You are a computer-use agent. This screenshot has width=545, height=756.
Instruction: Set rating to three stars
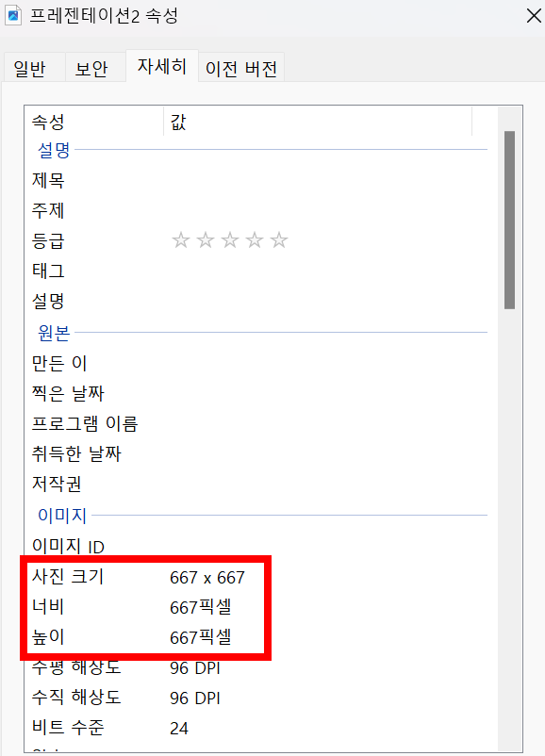(x=230, y=239)
